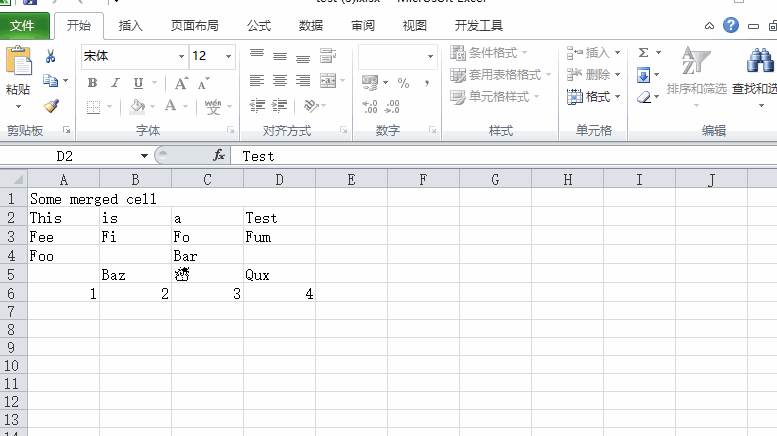777x436 pixels.
Task: Apply comma style format
Action: click(427, 83)
